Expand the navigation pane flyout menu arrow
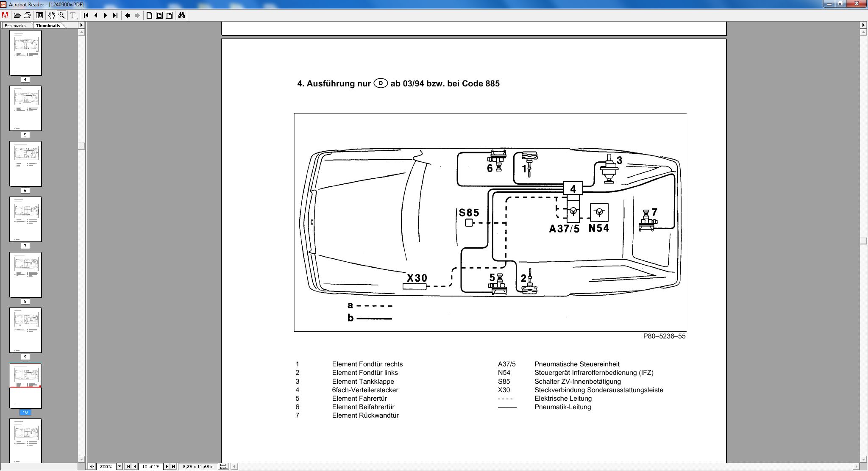This screenshot has height=471, width=868. click(81, 25)
